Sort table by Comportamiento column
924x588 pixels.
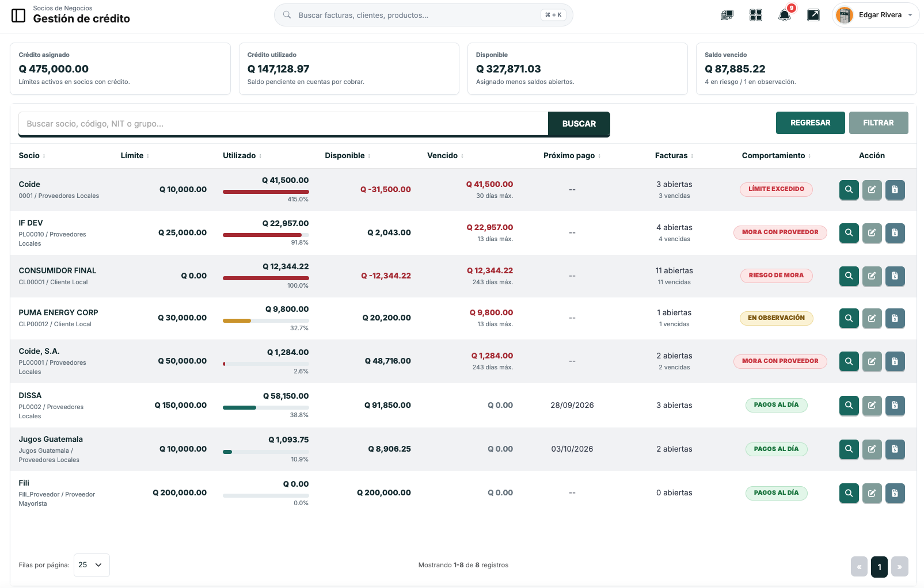[777, 156]
